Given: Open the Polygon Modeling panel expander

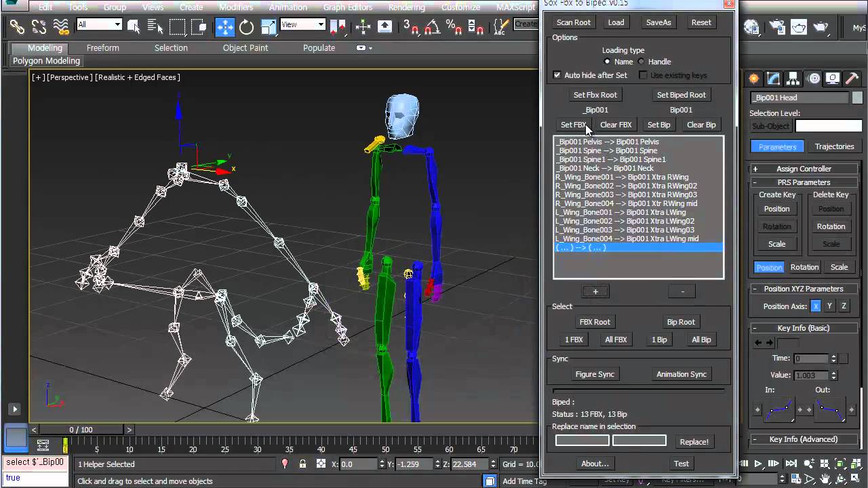Looking at the screenshot, I should click(x=47, y=61).
